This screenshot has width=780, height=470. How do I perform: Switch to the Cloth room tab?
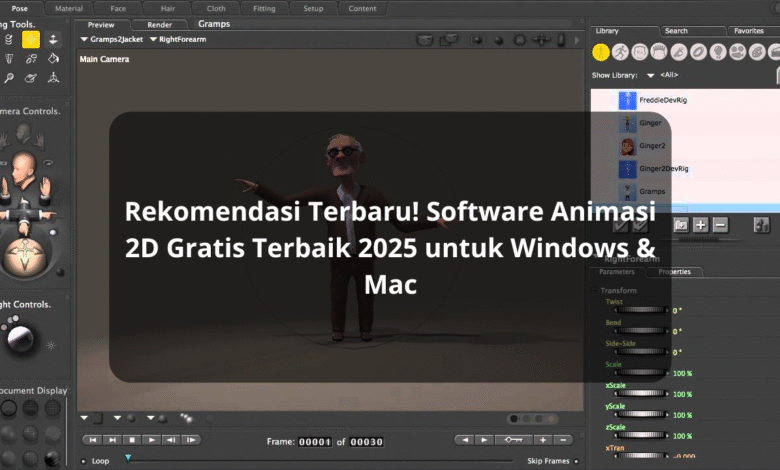(x=216, y=8)
